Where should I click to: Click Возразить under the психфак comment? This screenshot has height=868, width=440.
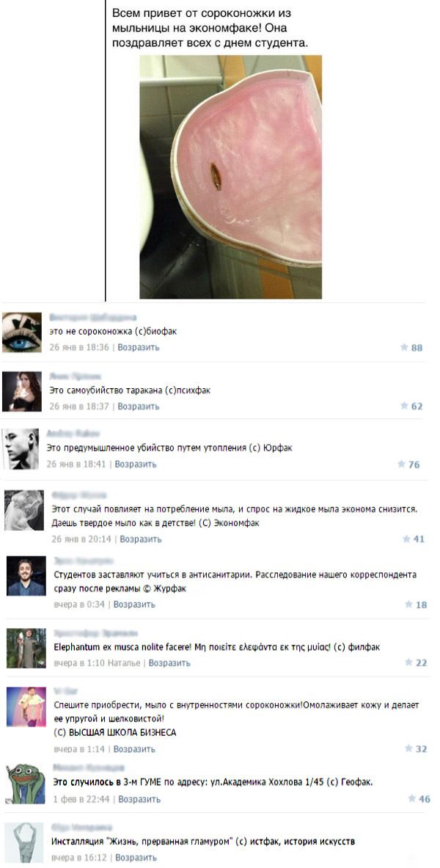click(139, 406)
